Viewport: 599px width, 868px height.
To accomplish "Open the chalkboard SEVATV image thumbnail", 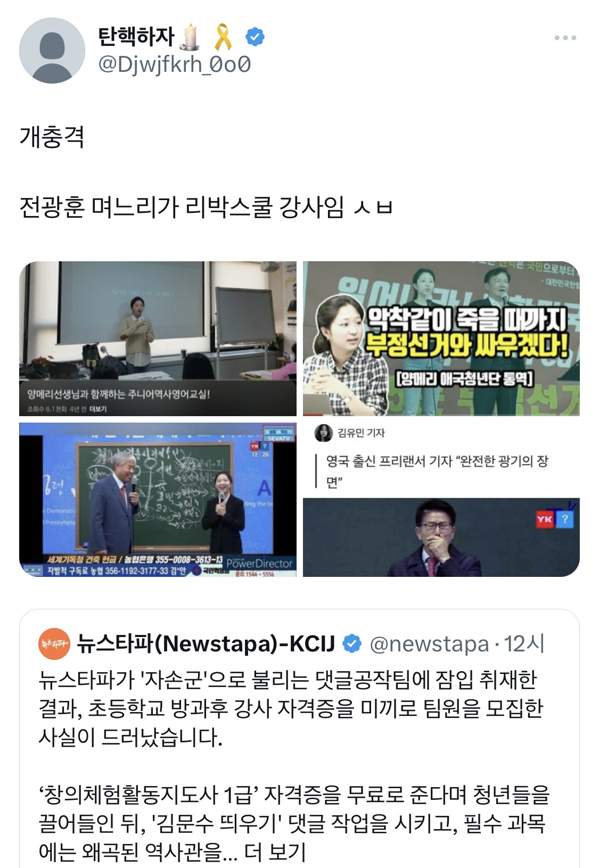I will coord(158,500).
